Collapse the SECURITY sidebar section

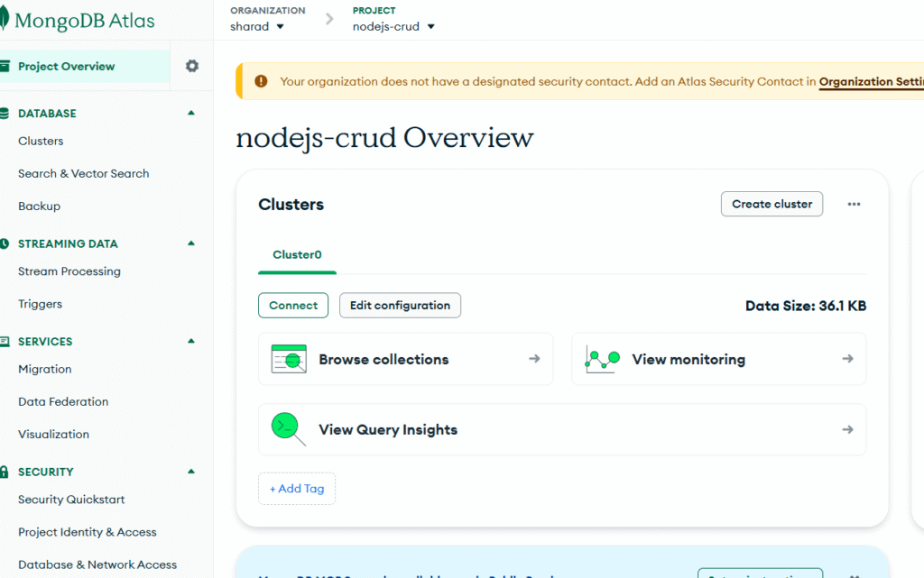190,471
